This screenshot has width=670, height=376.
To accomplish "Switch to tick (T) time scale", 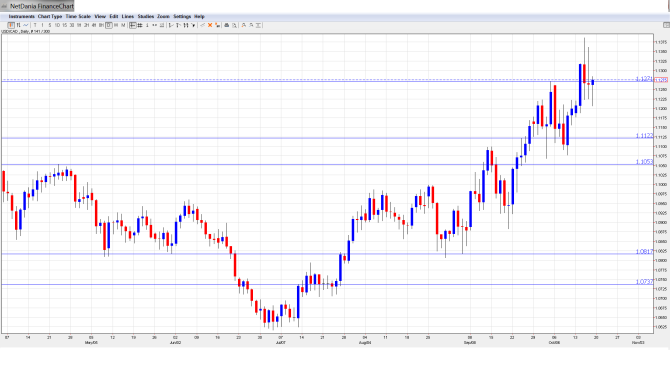I will (x=35, y=26).
